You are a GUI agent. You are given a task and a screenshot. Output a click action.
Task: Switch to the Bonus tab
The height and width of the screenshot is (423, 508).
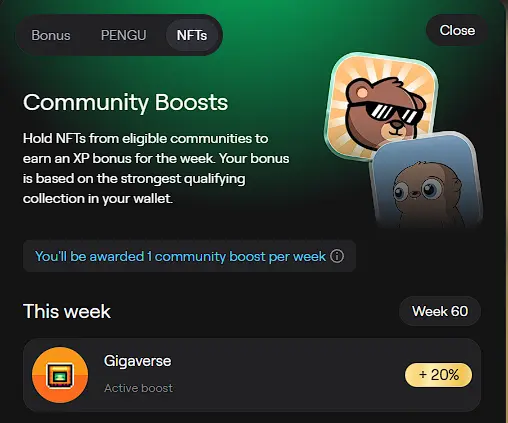point(51,35)
